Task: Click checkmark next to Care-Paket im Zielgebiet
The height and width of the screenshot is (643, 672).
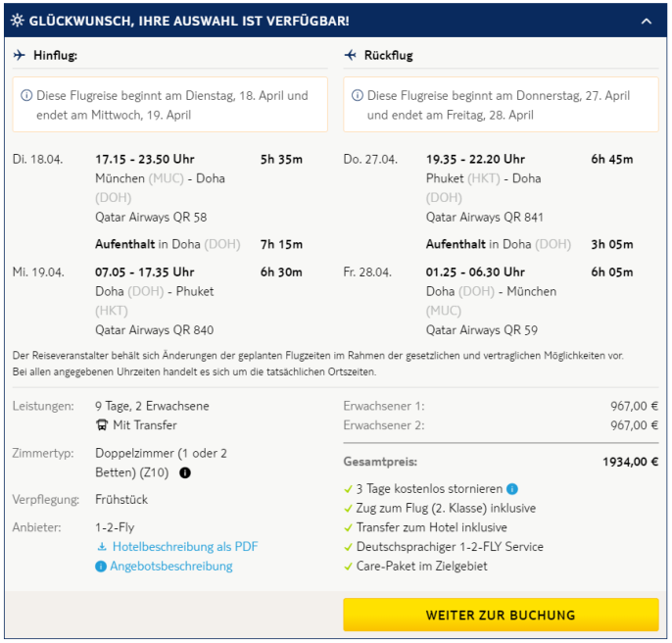Action: (x=349, y=567)
